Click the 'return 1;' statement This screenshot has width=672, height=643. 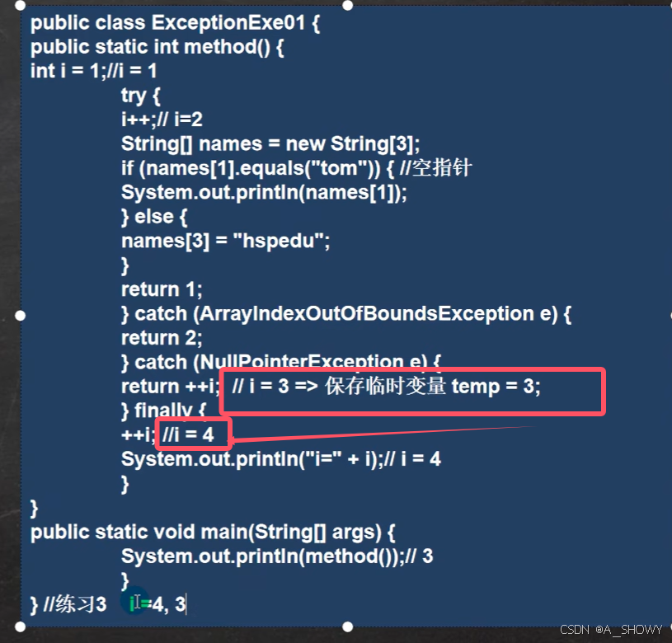(162, 289)
